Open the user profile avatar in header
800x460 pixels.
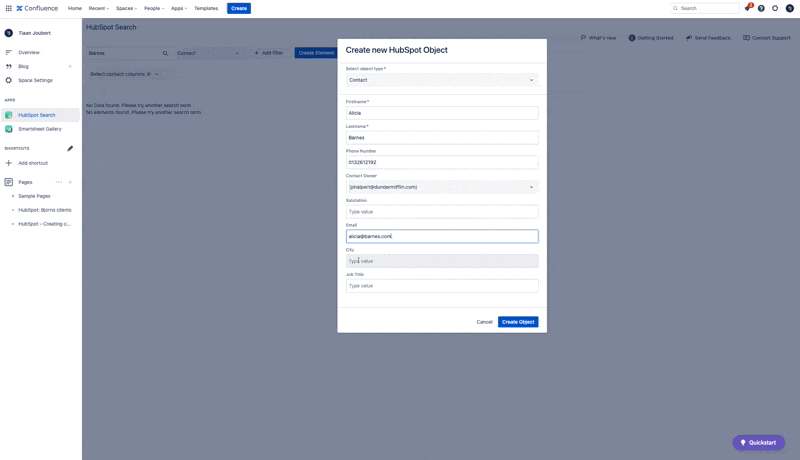[790, 8]
